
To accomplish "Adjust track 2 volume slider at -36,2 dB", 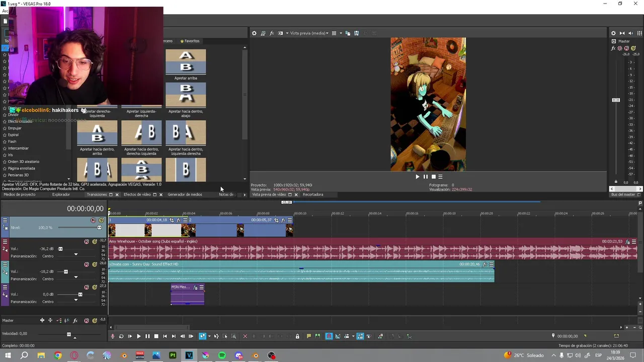I will tap(60, 249).
